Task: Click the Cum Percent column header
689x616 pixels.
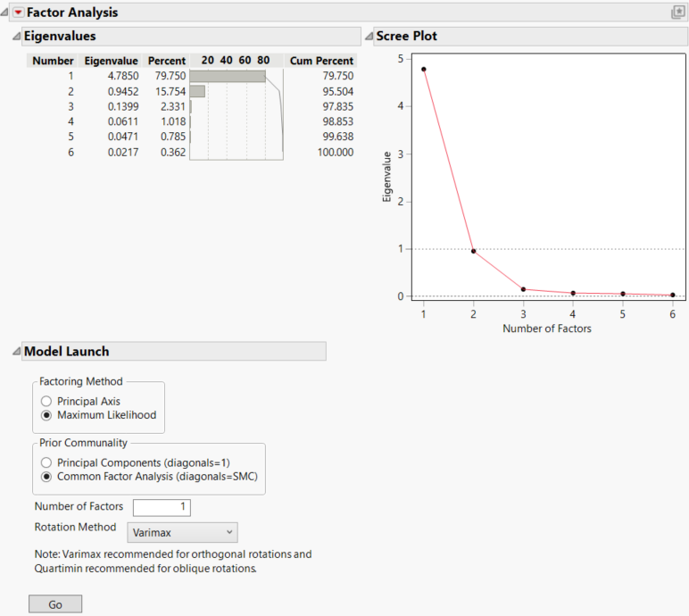Action: pyautogui.click(x=321, y=61)
